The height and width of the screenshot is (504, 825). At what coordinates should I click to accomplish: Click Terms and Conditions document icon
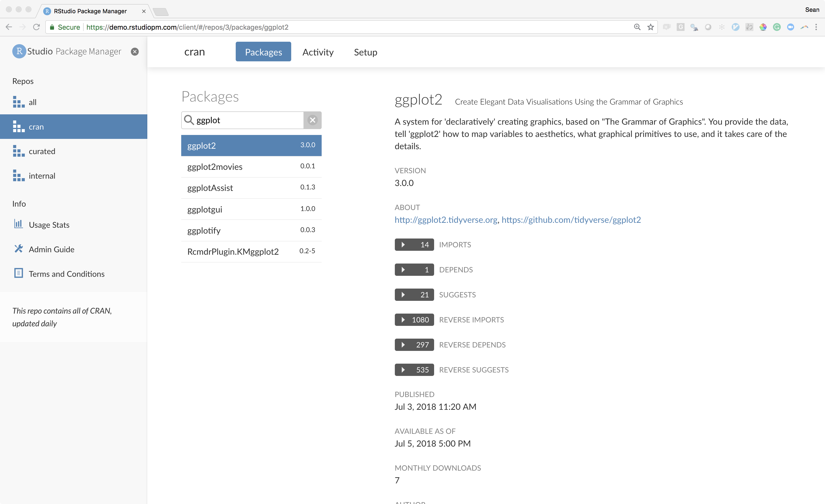tap(18, 273)
